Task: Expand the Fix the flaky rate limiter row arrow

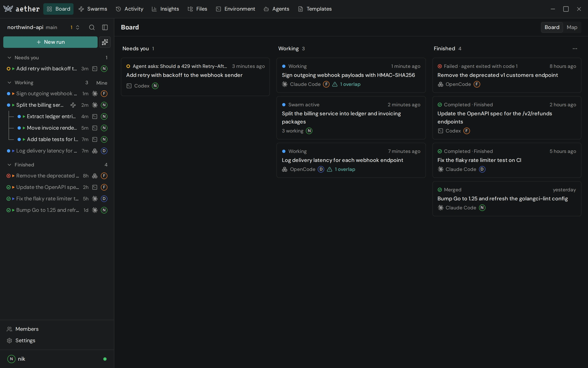Action: (x=13, y=199)
